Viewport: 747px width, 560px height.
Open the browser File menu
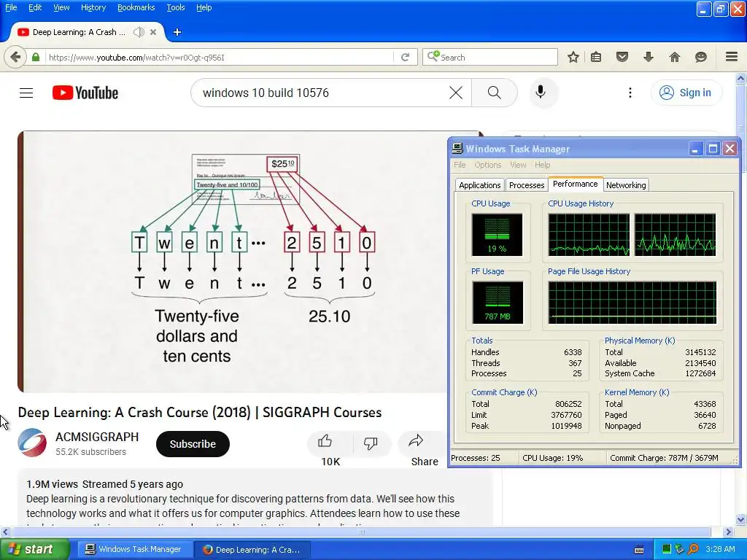pyautogui.click(x=11, y=7)
